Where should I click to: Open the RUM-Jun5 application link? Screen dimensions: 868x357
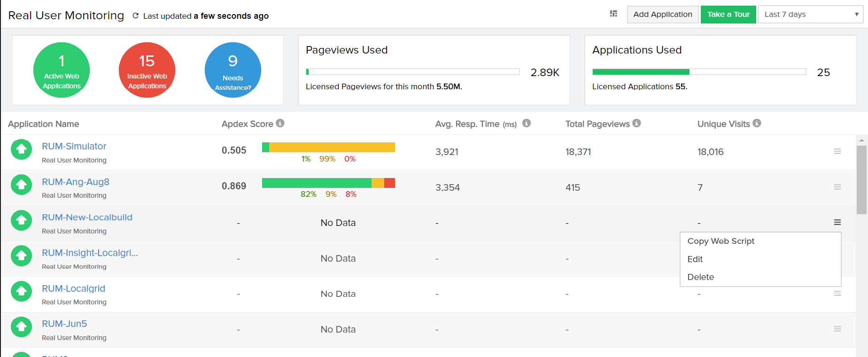point(64,324)
